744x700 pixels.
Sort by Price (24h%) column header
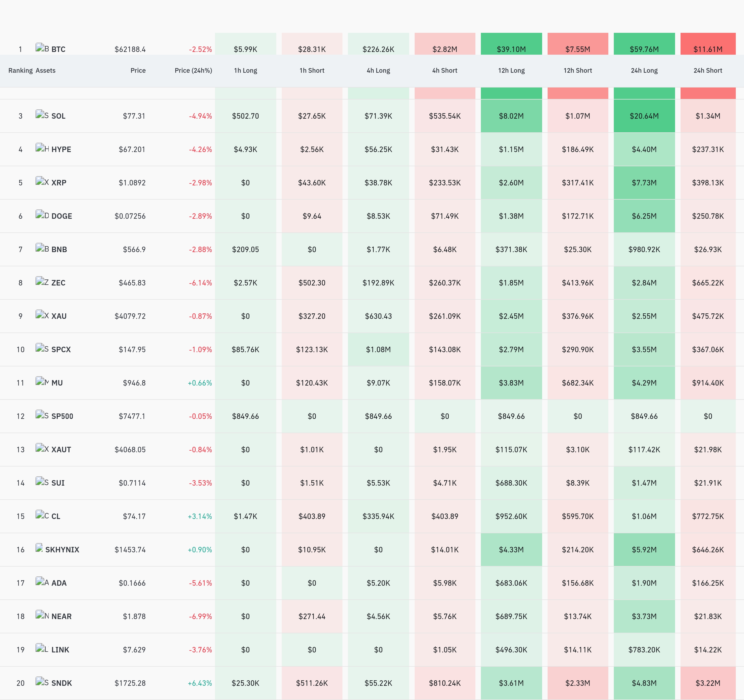click(x=193, y=70)
